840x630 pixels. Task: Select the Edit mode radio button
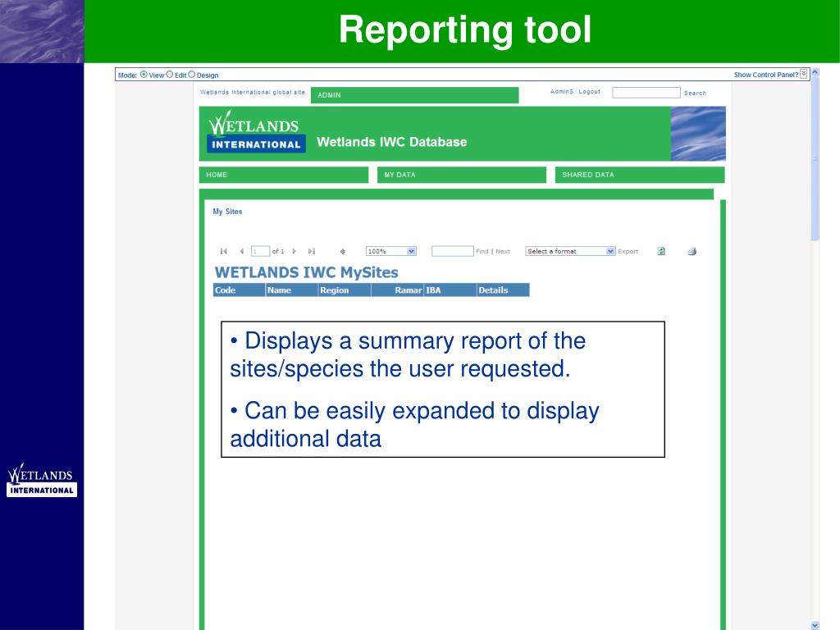(x=169, y=75)
